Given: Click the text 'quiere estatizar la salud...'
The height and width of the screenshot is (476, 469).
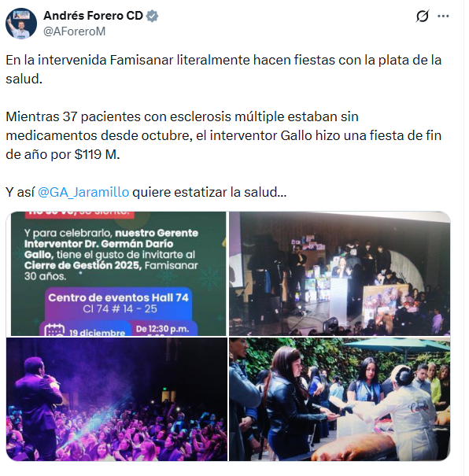Looking at the screenshot, I should (x=209, y=192).
